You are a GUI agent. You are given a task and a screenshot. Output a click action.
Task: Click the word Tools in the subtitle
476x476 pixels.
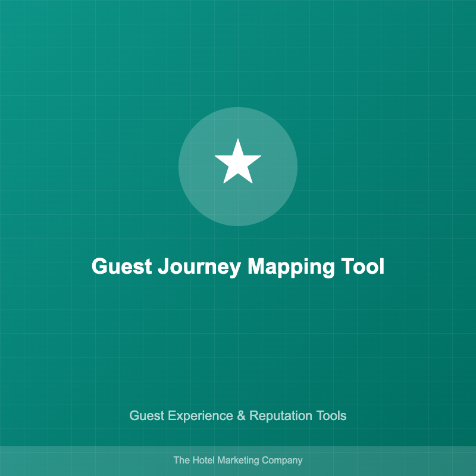click(x=331, y=415)
